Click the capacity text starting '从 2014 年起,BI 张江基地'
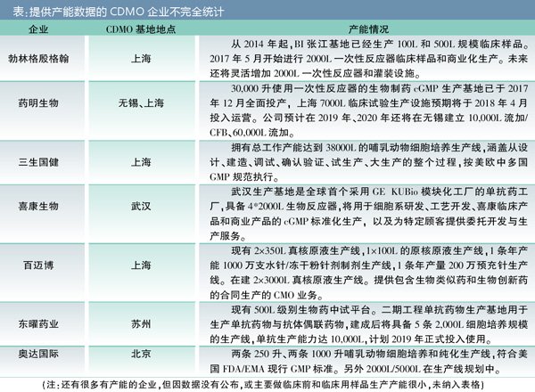 pos(369,59)
